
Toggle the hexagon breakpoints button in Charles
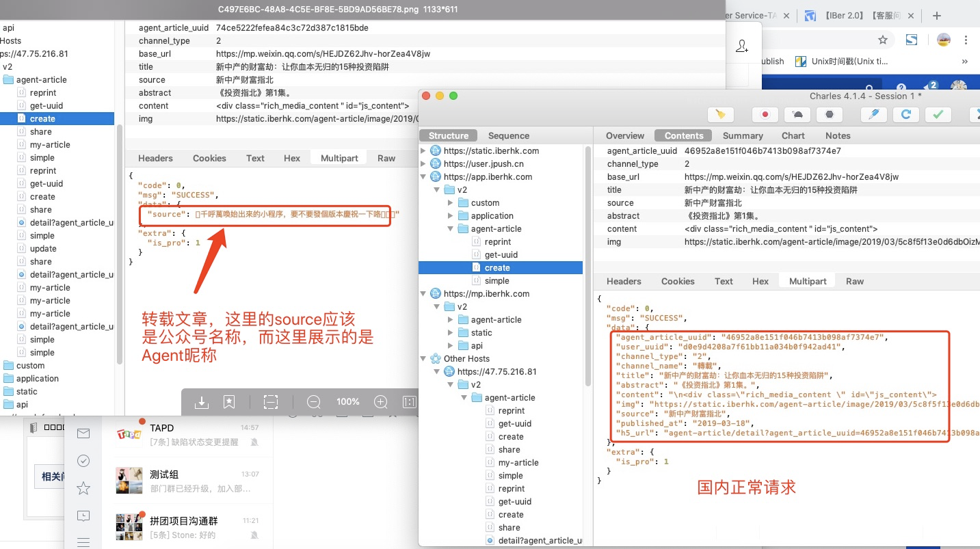(x=829, y=114)
